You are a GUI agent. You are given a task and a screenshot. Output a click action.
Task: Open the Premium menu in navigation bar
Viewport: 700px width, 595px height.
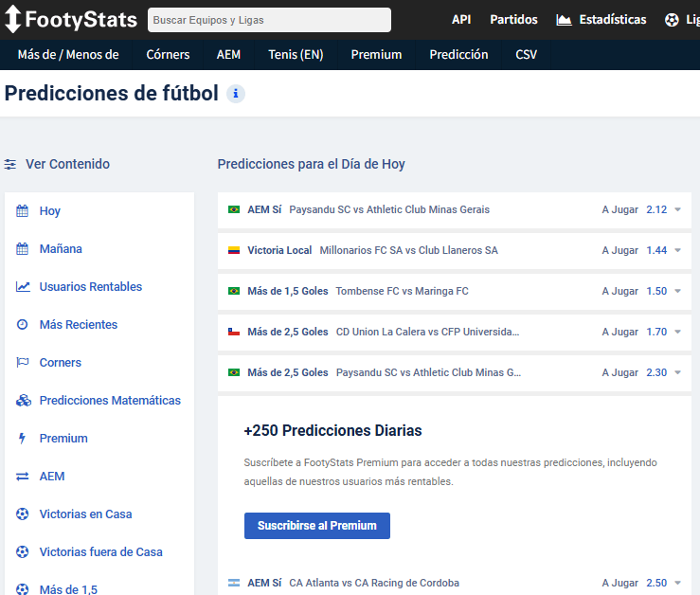[376, 55]
